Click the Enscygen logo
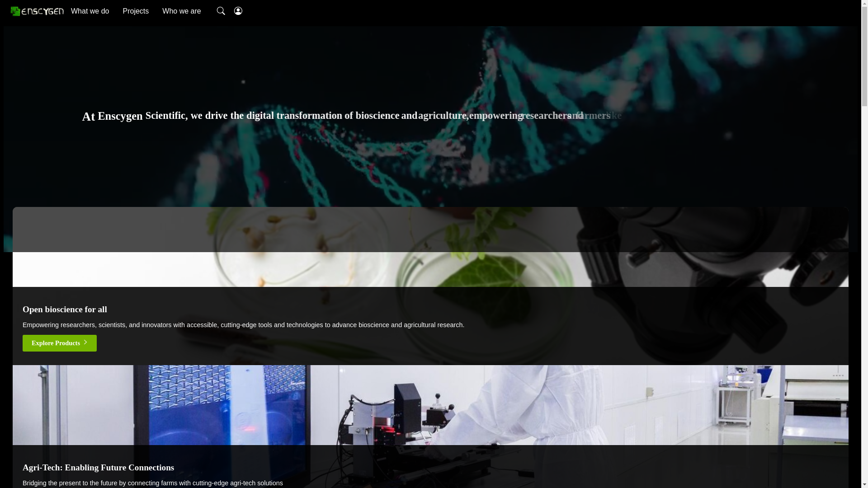This screenshot has width=868, height=488. click(x=37, y=11)
